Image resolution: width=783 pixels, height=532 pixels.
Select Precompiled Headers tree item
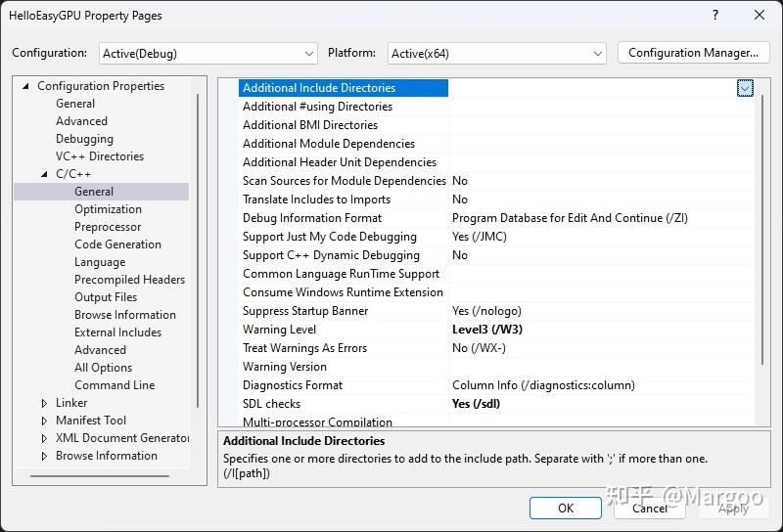tap(129, 280)
